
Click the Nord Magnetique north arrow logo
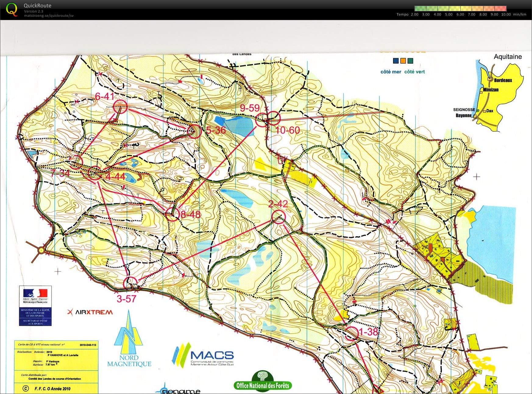point(129,338)
